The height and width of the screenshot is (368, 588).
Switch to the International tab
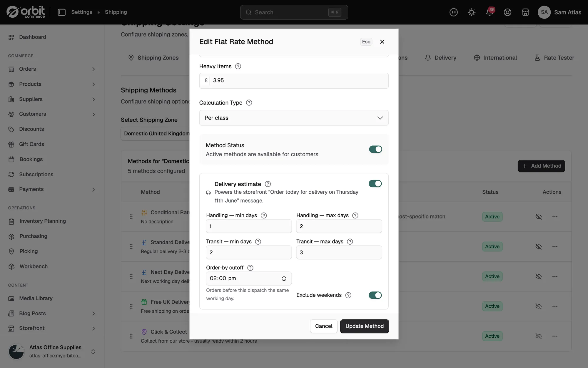[x=495, y=58]
